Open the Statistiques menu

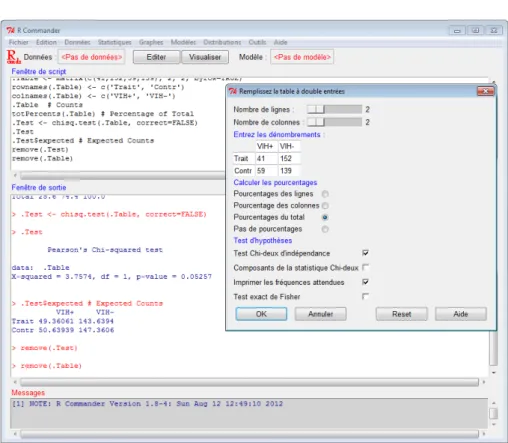point(114,42)
